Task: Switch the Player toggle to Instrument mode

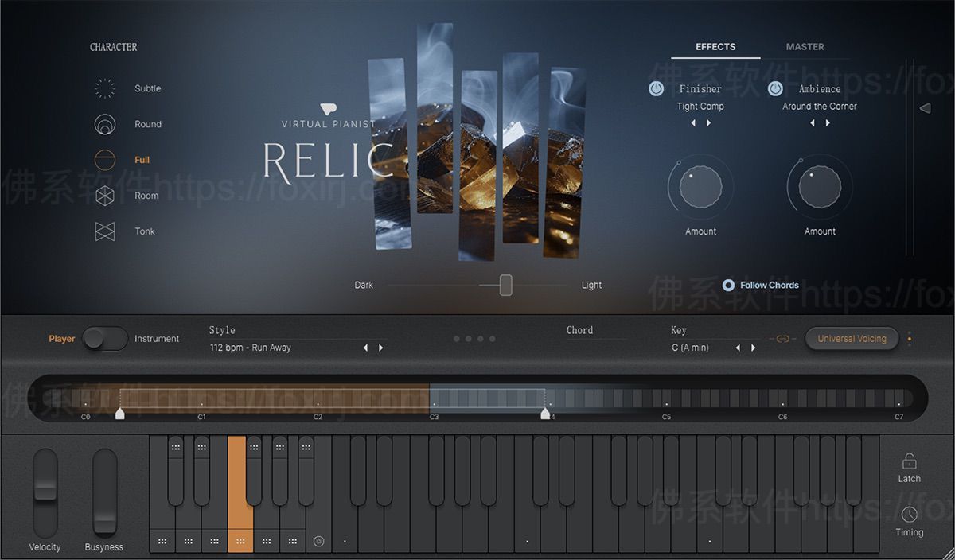Action: 104,338
